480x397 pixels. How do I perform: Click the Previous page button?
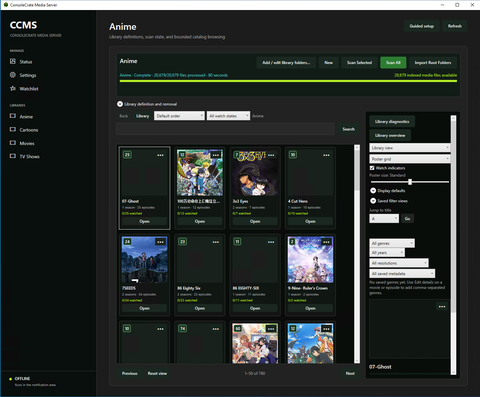[130, 373]
